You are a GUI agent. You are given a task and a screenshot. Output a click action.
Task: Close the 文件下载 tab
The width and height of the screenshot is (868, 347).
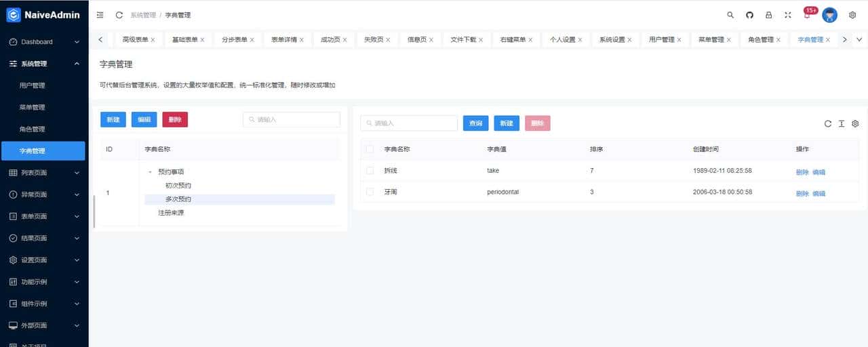[481, 40]
